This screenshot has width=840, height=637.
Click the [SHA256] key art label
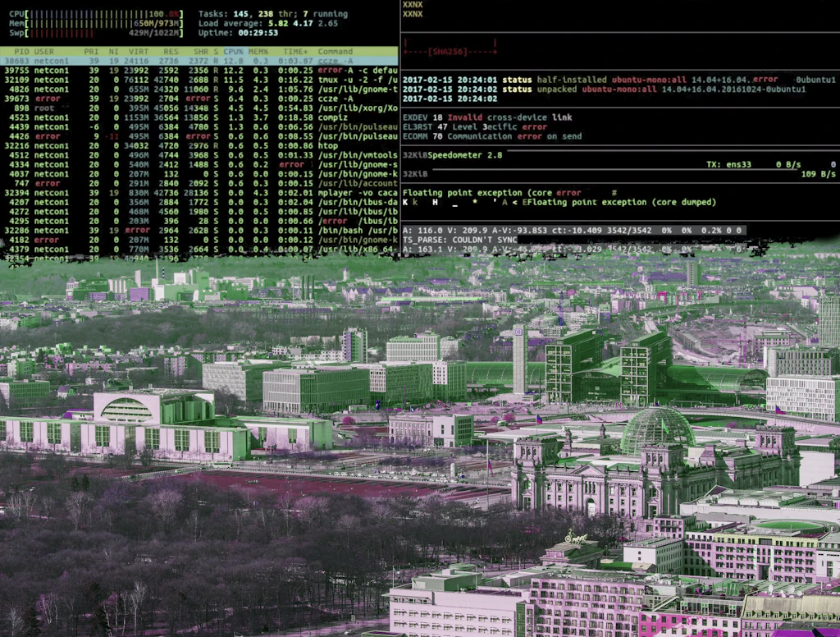pyautogui.click(x=447, y=52)
